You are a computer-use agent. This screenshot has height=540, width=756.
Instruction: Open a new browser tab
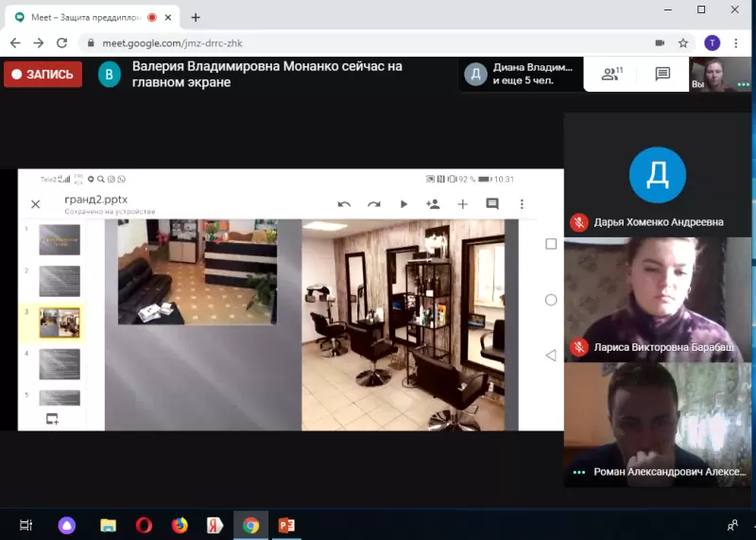[196, 17]
